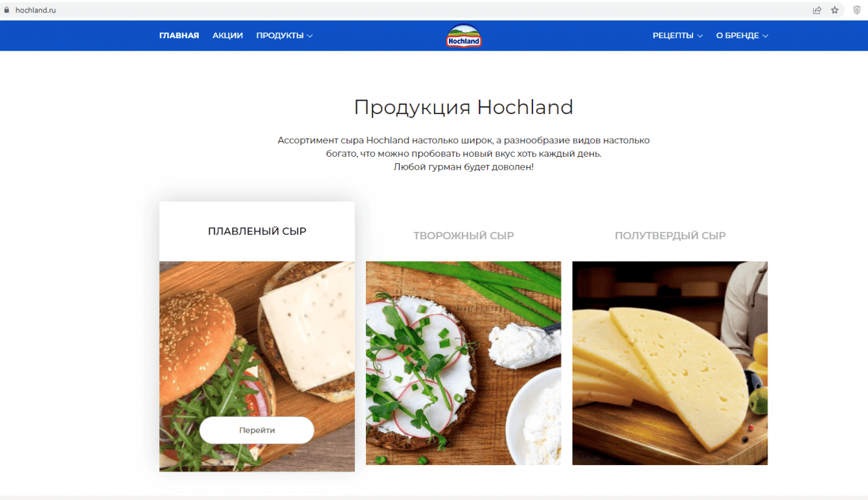The height and width of the screenshot is (500, 868).
Task: Click the Hochland logo in header
Action: tap(464, 36)
